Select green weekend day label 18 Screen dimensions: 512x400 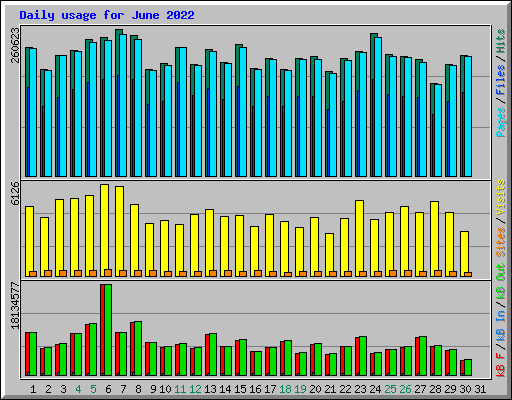pos(285,389)
